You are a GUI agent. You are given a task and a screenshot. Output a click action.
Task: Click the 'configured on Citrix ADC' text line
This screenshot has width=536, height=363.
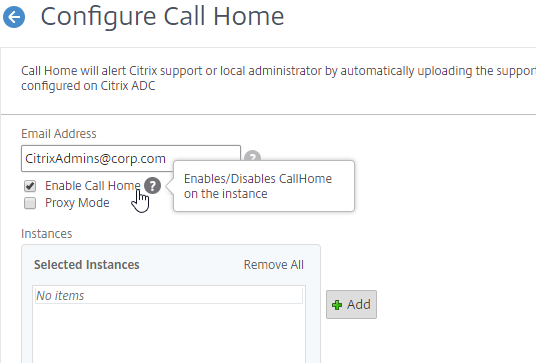(88, 86)
